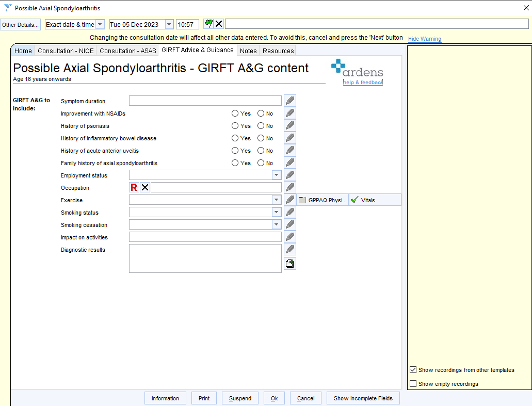532x406 pixels.
Task: Click the X icon in Occupation row
Action: pos(145,187)
